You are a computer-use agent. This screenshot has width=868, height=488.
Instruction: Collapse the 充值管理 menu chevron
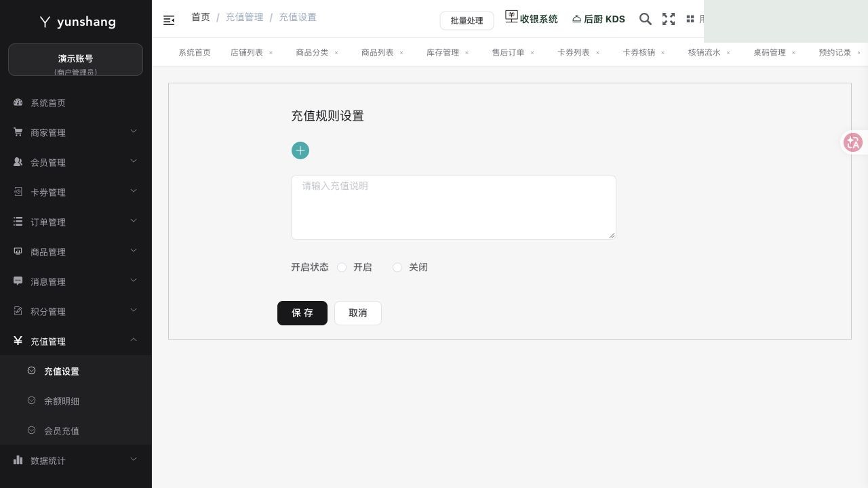(x=134, y=340)
